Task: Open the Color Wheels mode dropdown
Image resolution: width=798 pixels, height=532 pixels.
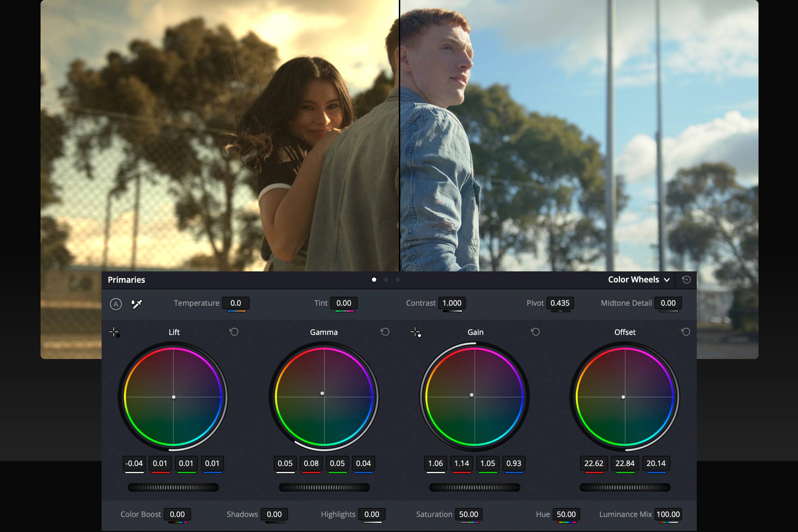Action: point(639,280)
